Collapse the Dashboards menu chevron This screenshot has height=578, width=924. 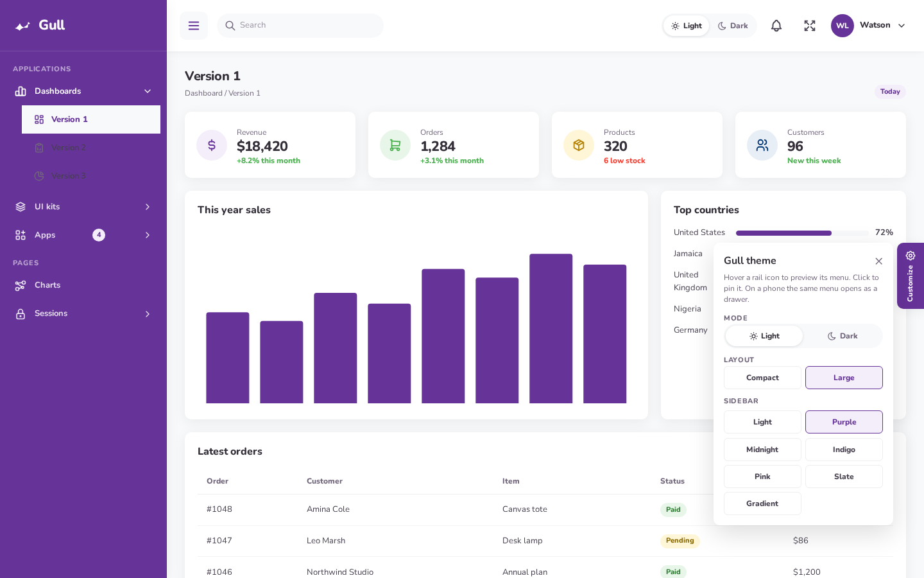pyautogui.click(x=148, y=91)
